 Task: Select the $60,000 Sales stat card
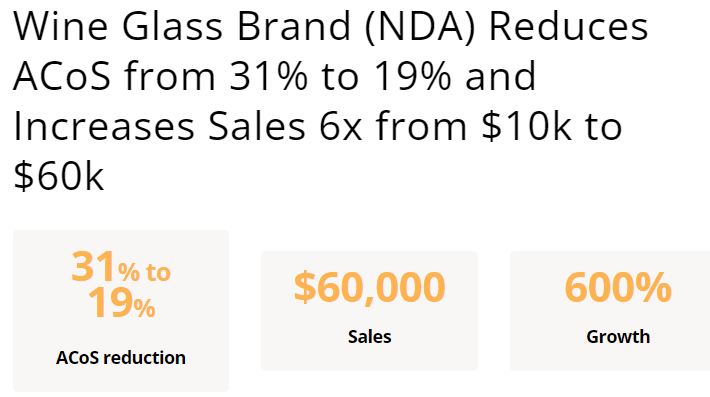click(x=369, y=311)
